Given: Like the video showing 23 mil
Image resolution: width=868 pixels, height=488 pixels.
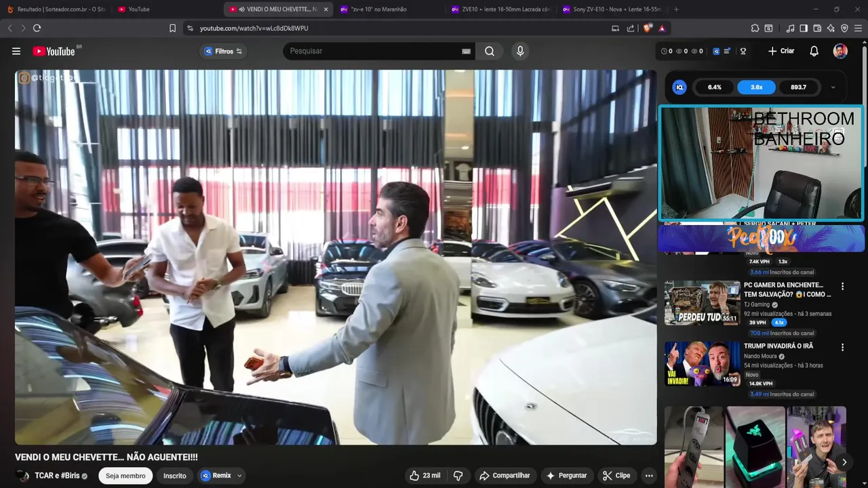Looking at the screenshot, I should 425,476.
